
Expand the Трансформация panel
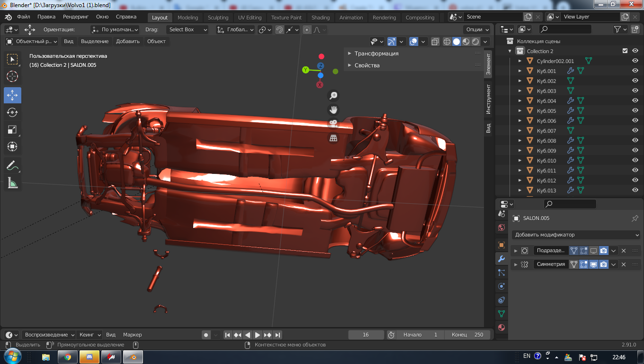click(x=376, y=54)
